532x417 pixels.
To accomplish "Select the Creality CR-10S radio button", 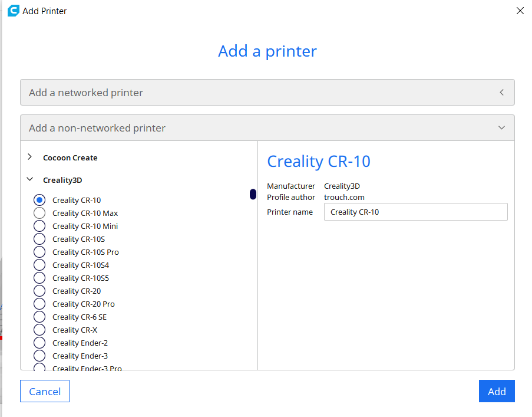I will click(39, 239).
